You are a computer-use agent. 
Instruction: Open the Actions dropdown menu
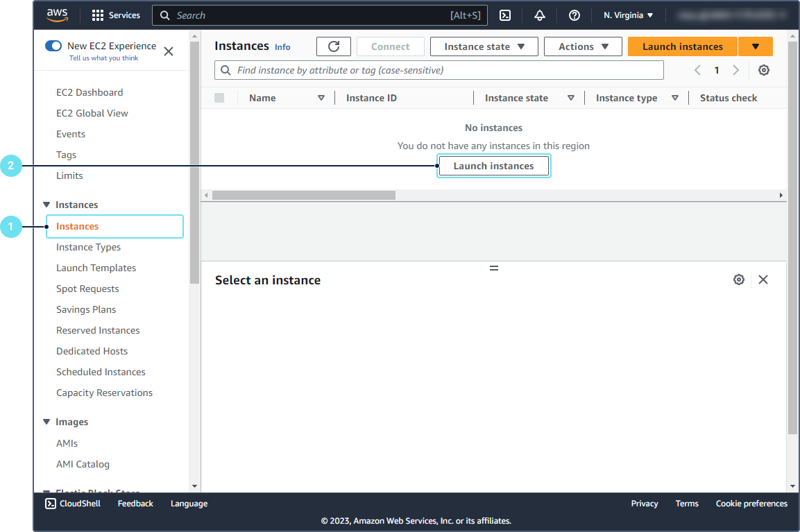tap(584, 46)
